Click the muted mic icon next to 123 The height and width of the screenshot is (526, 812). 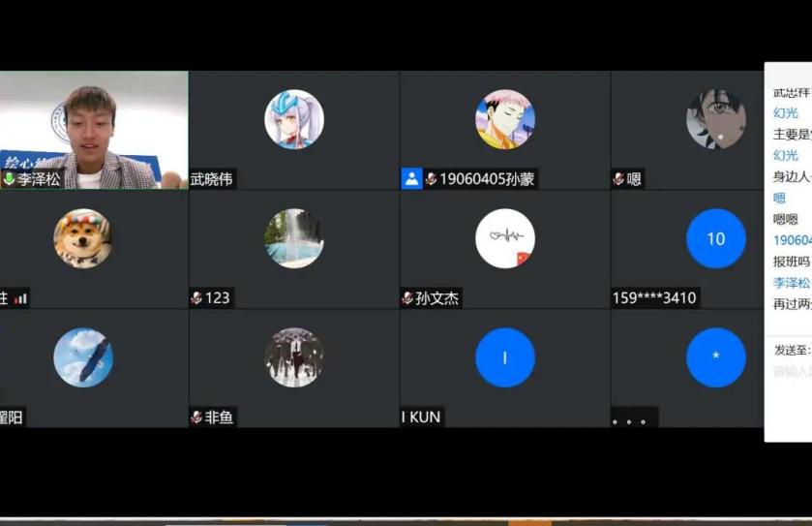(196, 298)
